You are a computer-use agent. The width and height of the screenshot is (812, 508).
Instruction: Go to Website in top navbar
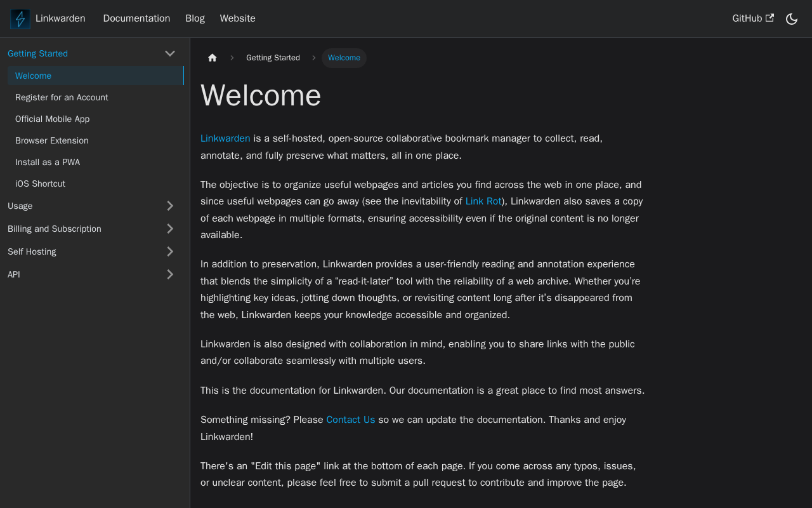pos(237,18)
